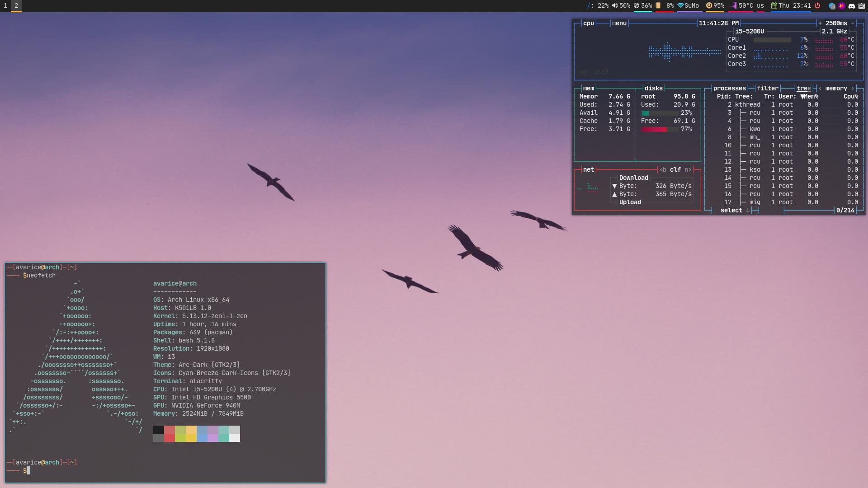Click the red swatch in neofetch palette
Screen dimensions: 868x488
(170, 438)
